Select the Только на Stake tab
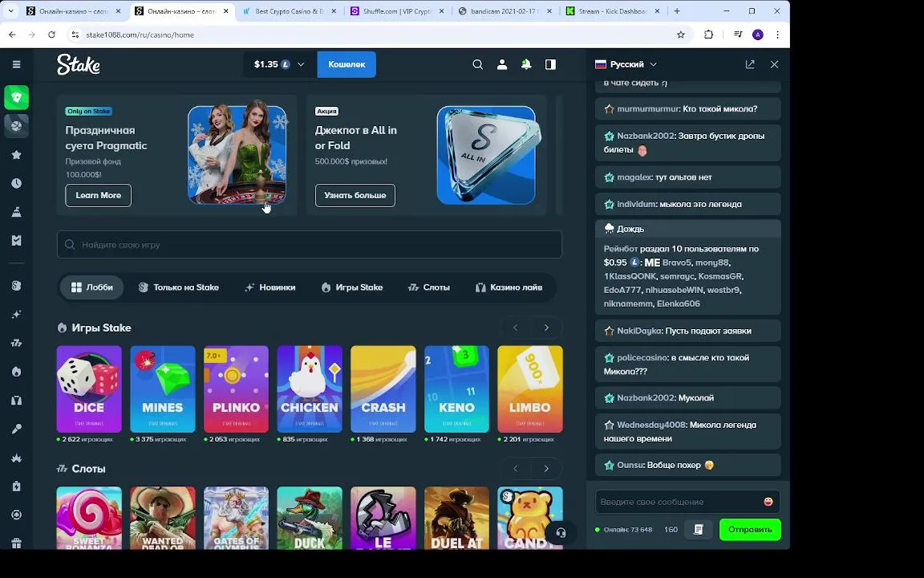 [x=179, y=287]
